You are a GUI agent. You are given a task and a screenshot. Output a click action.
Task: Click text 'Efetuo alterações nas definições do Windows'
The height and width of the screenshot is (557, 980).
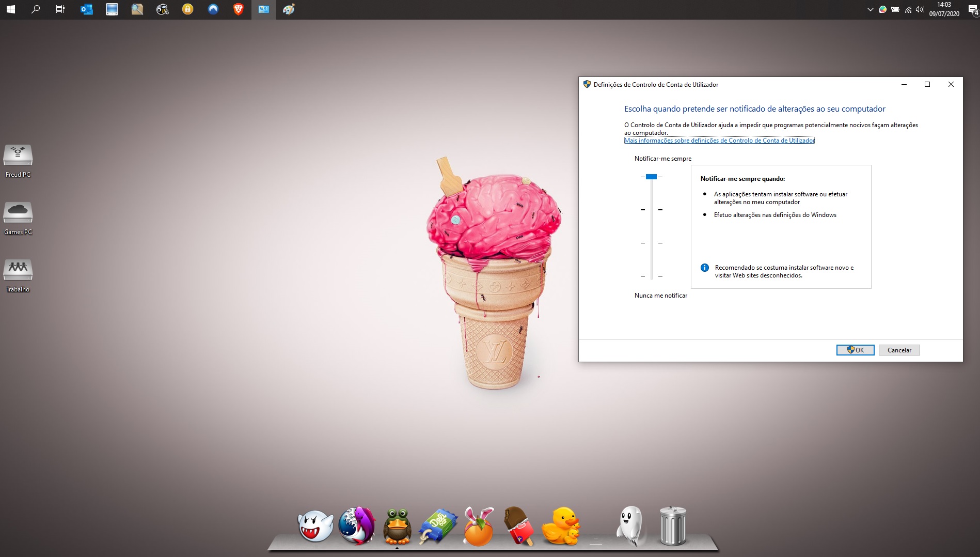[775, 215]
